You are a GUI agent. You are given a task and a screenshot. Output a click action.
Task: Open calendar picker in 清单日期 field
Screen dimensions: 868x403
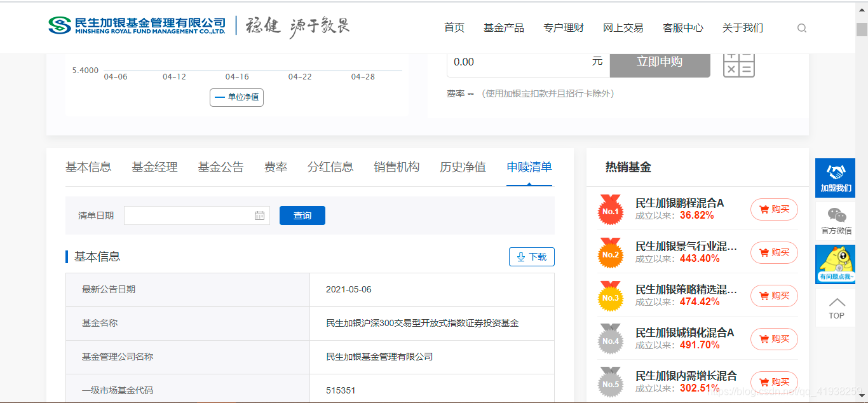point(259,215)
